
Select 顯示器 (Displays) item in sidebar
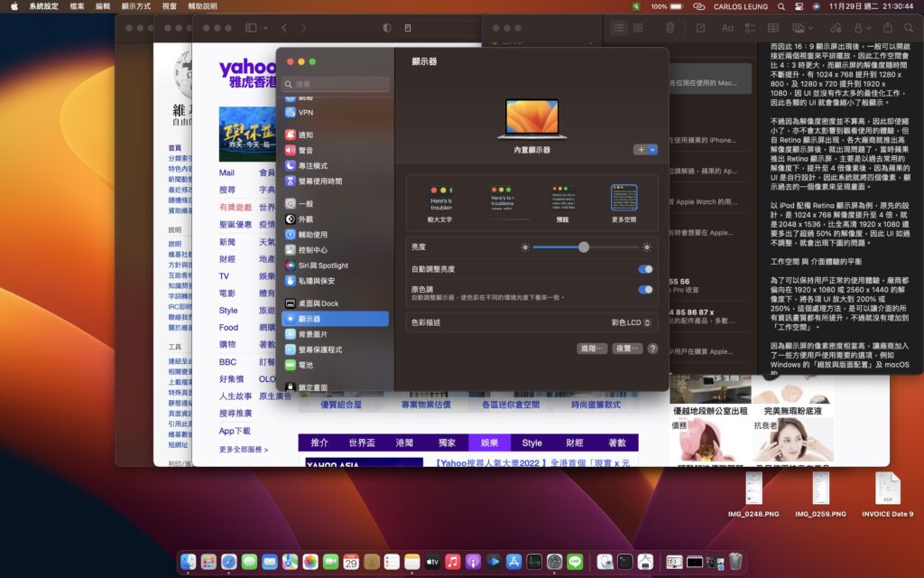tap(335, 319)
